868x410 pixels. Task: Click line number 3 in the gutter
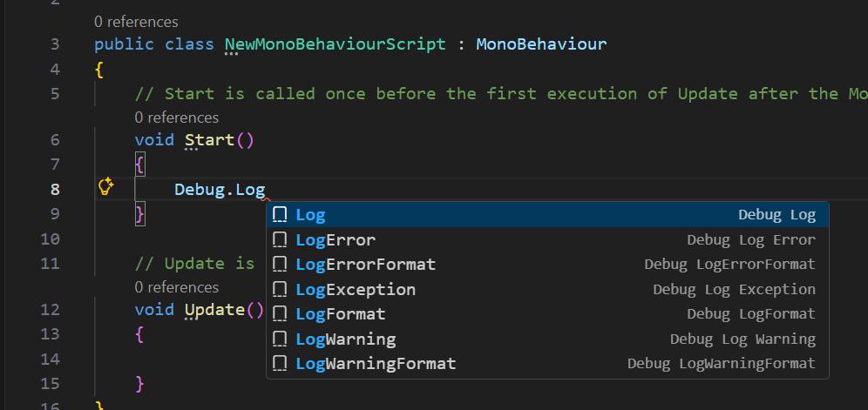point(55,44)
